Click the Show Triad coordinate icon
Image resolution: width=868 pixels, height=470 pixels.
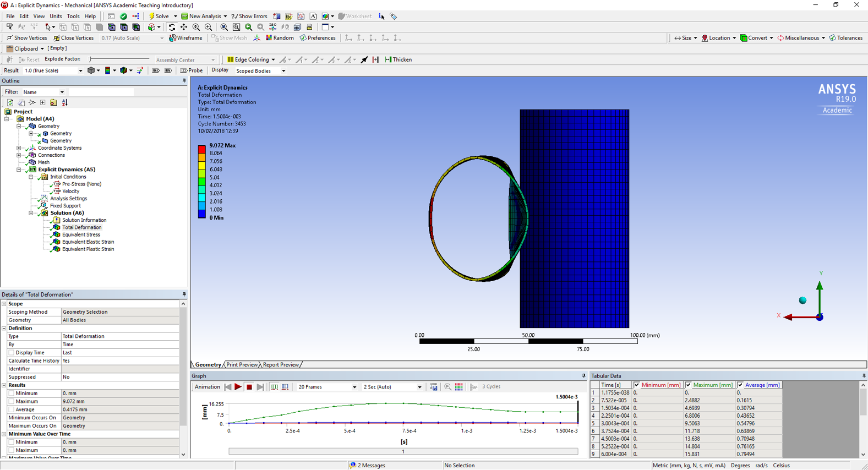coord(257,38)
